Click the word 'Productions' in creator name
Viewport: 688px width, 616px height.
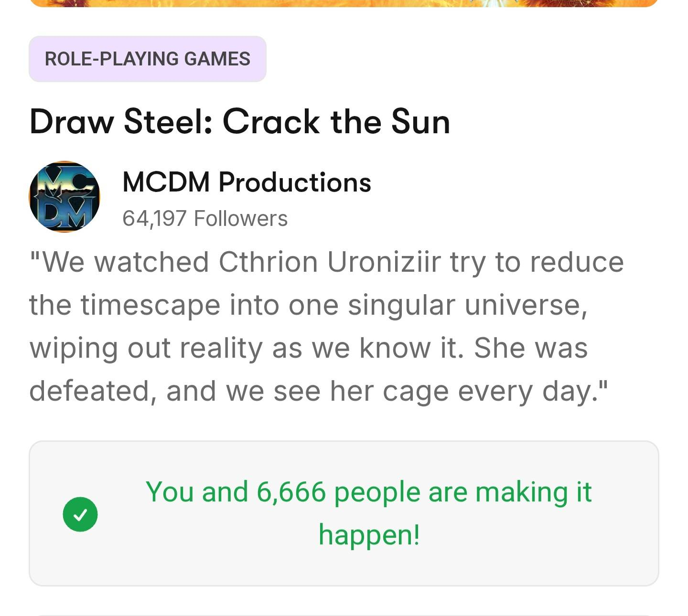coord(295,182)
